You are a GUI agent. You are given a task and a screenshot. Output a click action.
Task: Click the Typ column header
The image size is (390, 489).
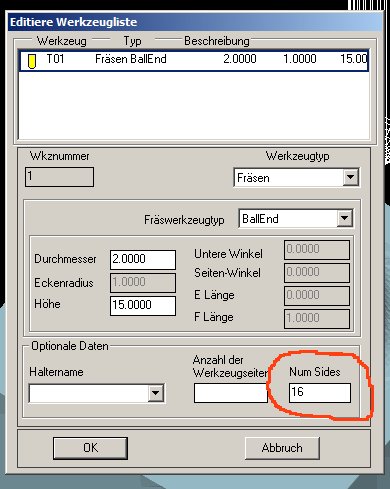[x=132, y=41]
